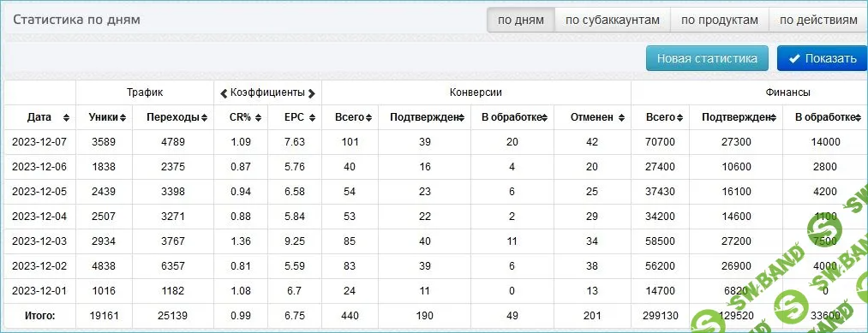Sort by conversions Подтвержден column arrows
868x333 pixels.
[x=461, y=118]
